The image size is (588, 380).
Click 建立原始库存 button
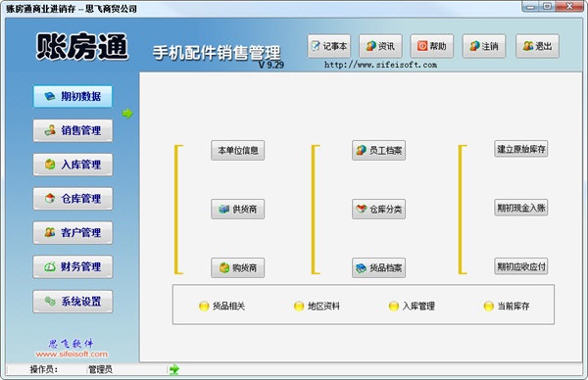[521, 149]
